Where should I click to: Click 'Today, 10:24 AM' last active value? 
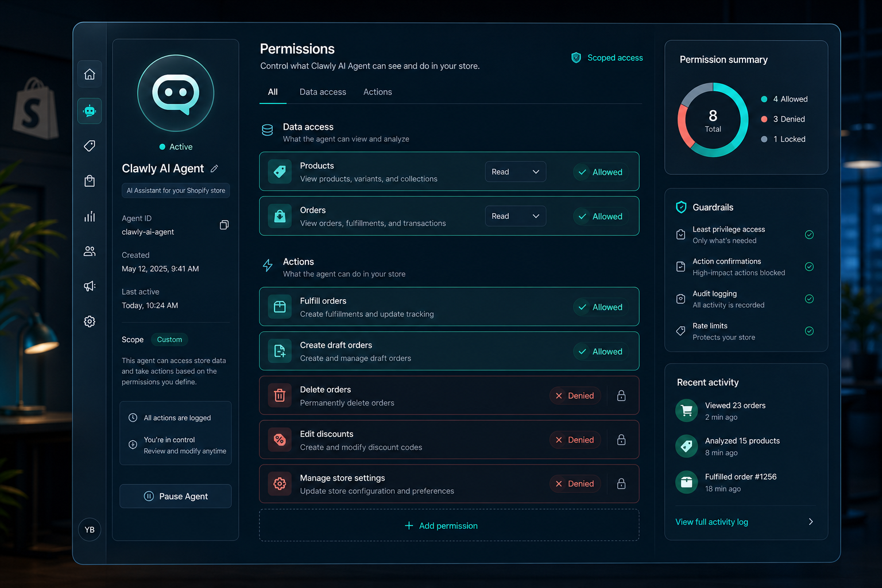click(x=150, y=305)
